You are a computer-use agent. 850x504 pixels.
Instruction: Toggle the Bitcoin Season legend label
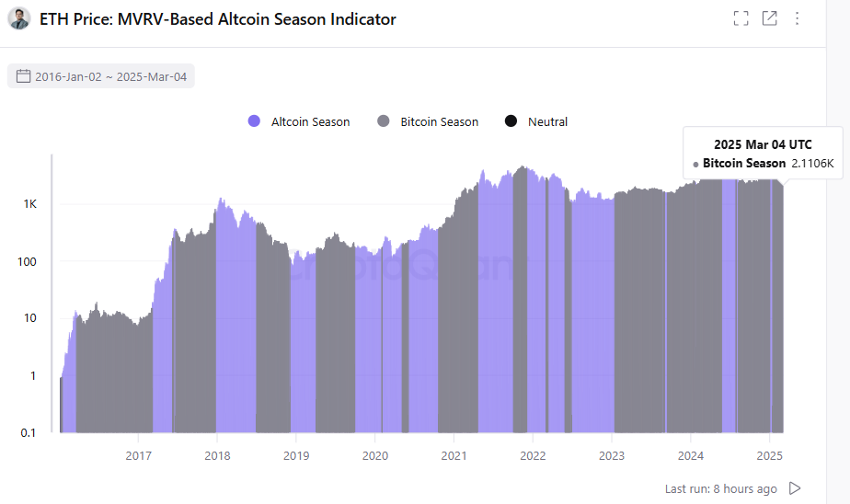439,121
